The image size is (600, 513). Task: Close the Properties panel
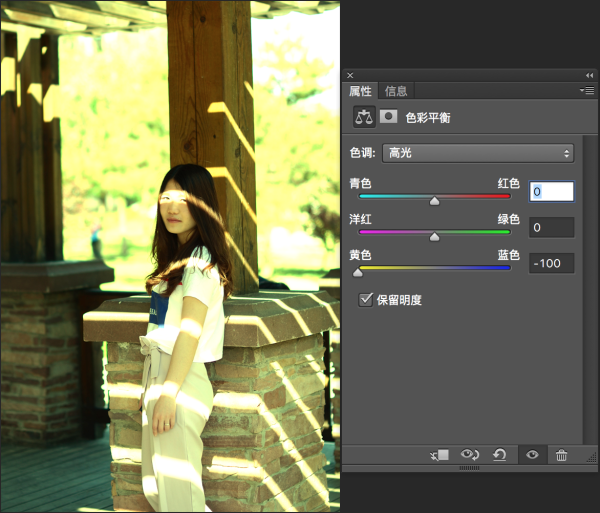coord(350,75)
